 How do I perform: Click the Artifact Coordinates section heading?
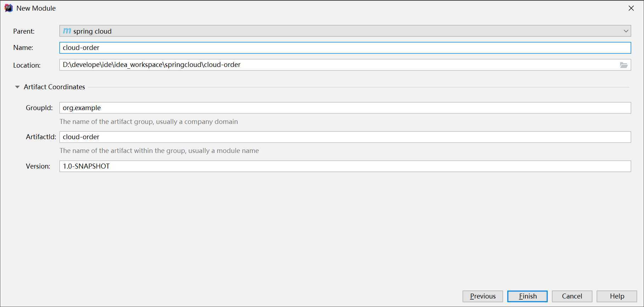pyautogui.click(x=54, y=87)
